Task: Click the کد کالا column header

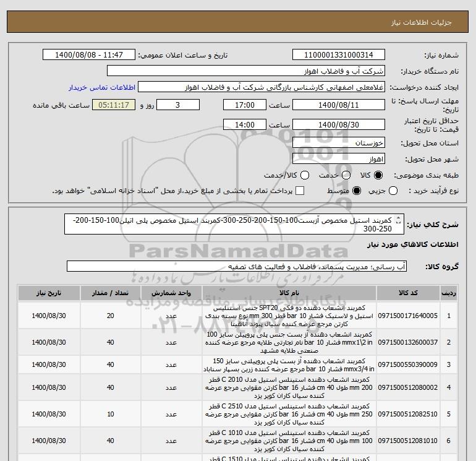Action: [408, 293]
